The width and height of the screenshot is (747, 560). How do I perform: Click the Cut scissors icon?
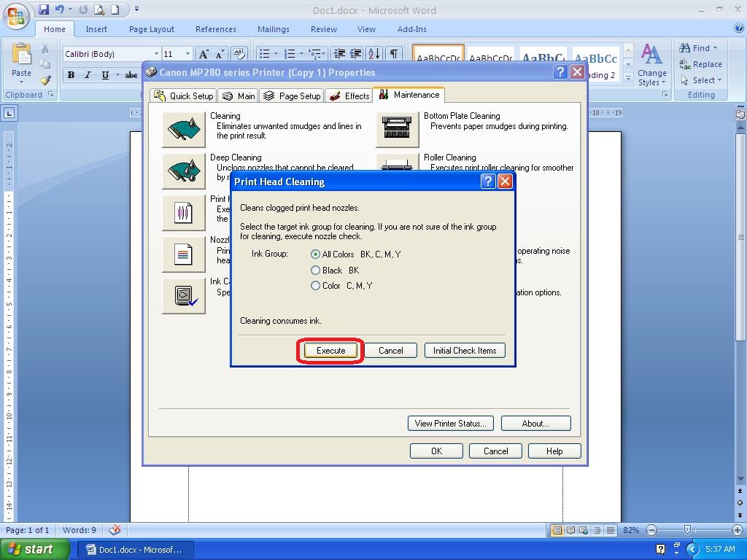(44, 48)
